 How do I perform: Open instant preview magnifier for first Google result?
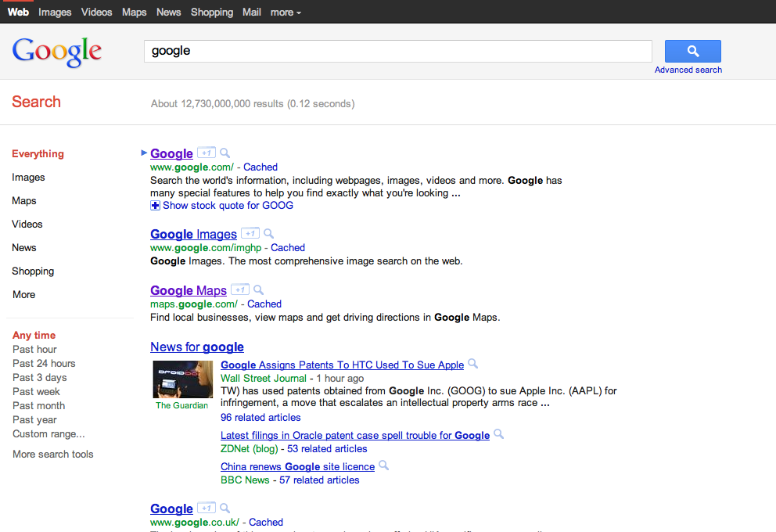click(x=225, y=153)
